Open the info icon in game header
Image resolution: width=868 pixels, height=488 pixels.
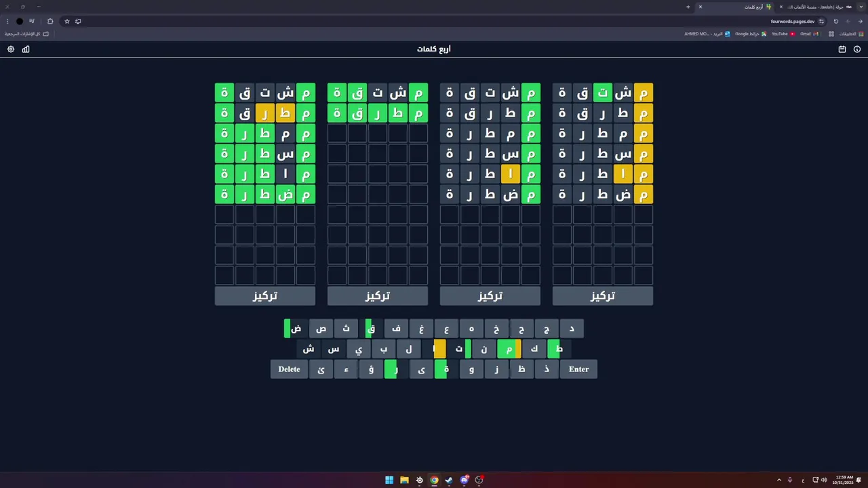[857, 49]
